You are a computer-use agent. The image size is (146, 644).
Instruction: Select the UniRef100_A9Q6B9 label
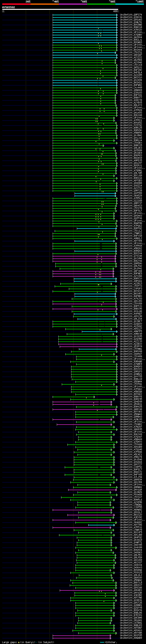131,638
